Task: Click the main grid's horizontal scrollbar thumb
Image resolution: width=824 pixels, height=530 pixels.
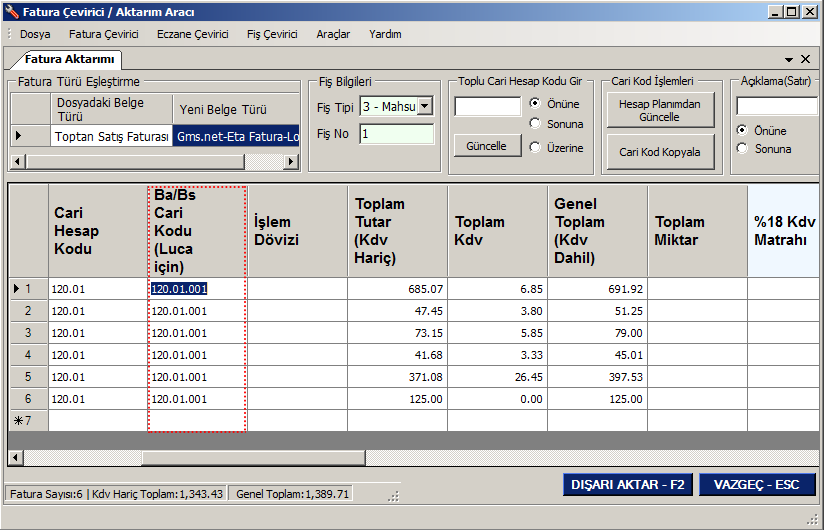Action: pos(253,458)
